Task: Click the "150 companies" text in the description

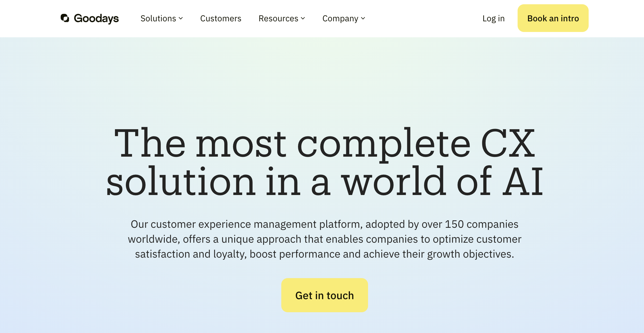Action: click(481, 224)
